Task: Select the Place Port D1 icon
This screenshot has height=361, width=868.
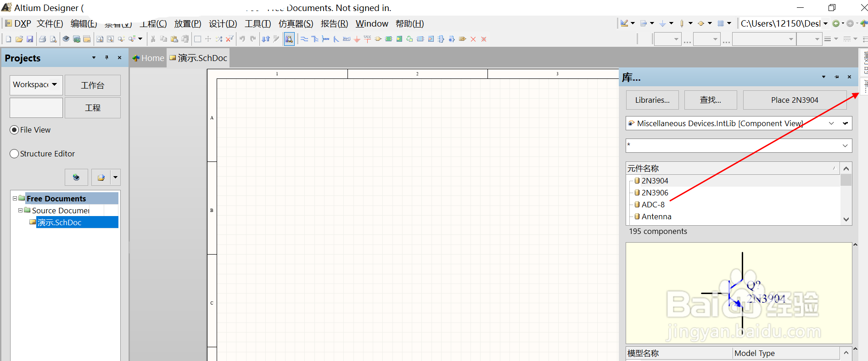Action: tap(463, 39)
